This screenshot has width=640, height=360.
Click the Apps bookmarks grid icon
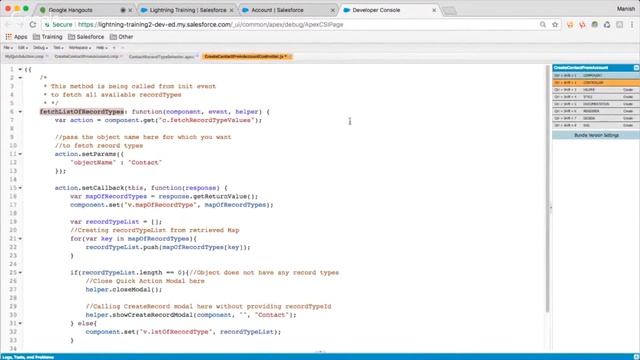pyautogui.click(x=9, y=37)
